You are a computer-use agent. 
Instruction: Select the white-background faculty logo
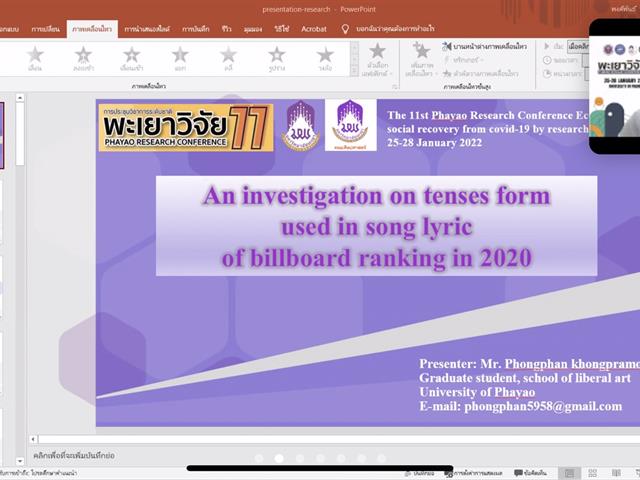[351, 125]
